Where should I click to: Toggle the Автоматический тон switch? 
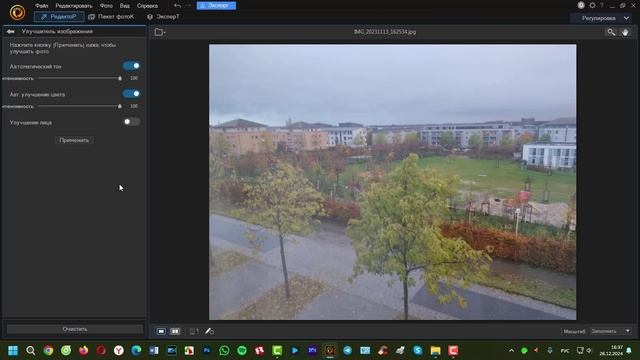(x=131, y=66)
